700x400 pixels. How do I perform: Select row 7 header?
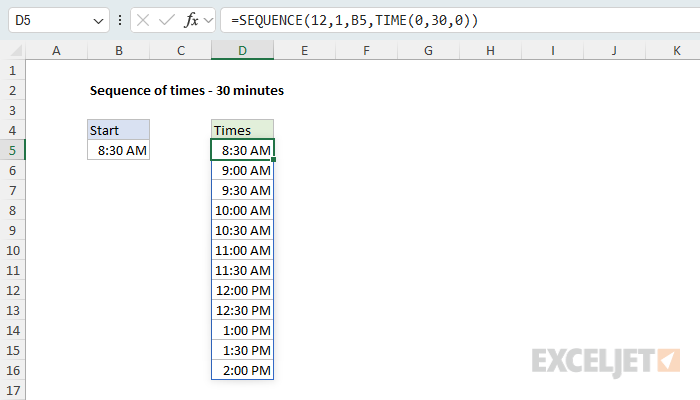pos(12,191)
